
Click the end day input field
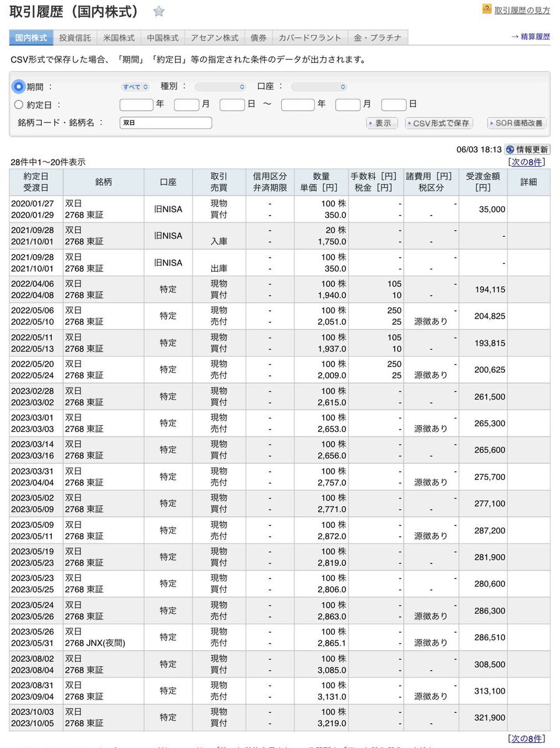393,105
